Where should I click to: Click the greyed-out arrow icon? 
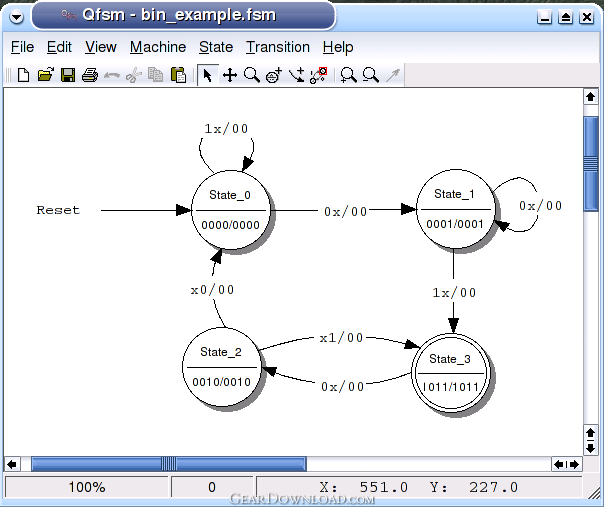click(393, 75)
